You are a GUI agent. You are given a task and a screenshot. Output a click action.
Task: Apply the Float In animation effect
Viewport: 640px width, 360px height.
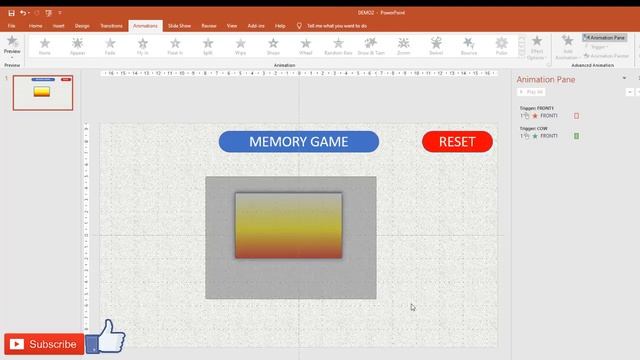point(175,46)
